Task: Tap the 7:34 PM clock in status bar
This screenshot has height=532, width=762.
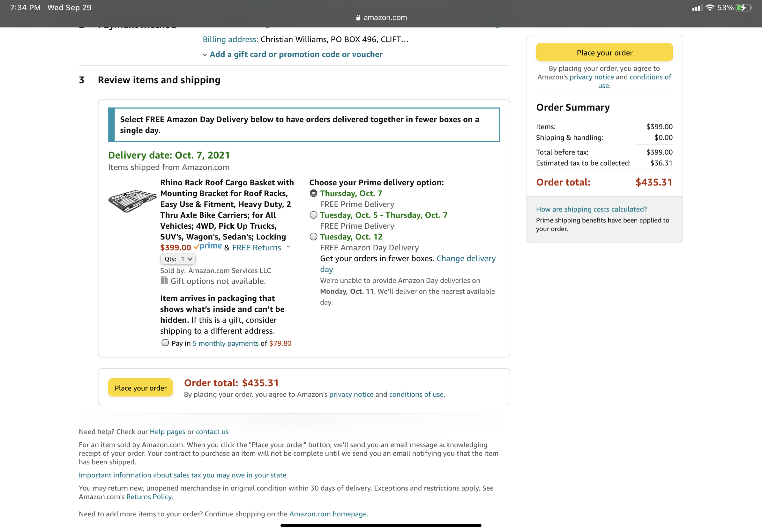Action: 26,8
